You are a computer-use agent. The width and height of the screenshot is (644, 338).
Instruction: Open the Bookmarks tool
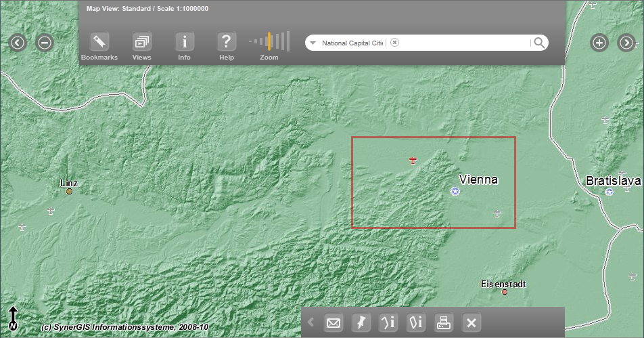(99, 42)
